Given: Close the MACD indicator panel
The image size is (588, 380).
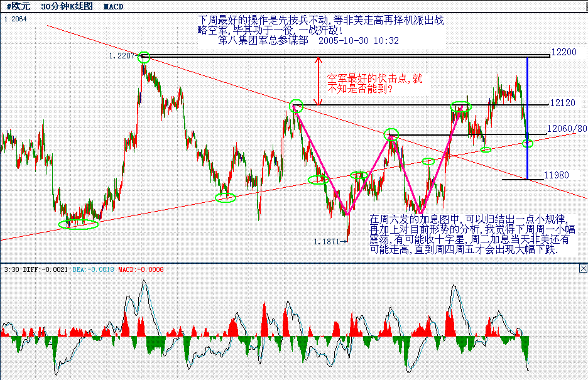Looking at the screenshot, I should click(x=583, y=268).
